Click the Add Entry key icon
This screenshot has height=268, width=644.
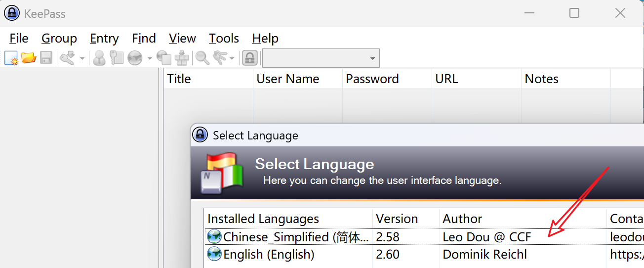[x=67, y=58]
